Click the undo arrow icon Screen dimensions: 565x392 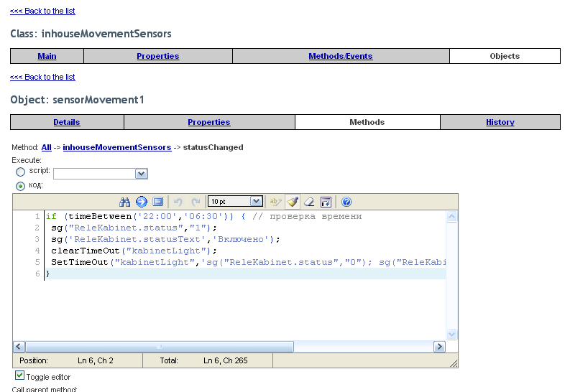pyautogui.click(x=178, y=202)
